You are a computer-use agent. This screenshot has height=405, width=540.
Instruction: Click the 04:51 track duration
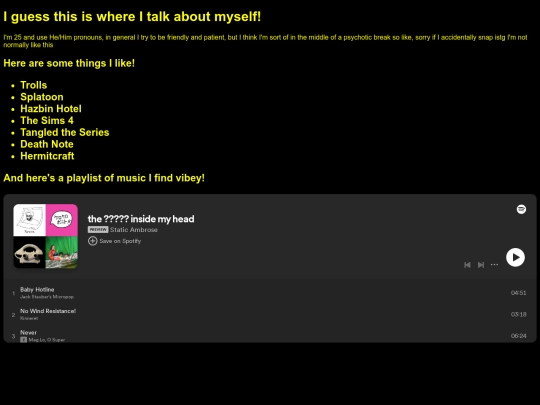(518, 293)
